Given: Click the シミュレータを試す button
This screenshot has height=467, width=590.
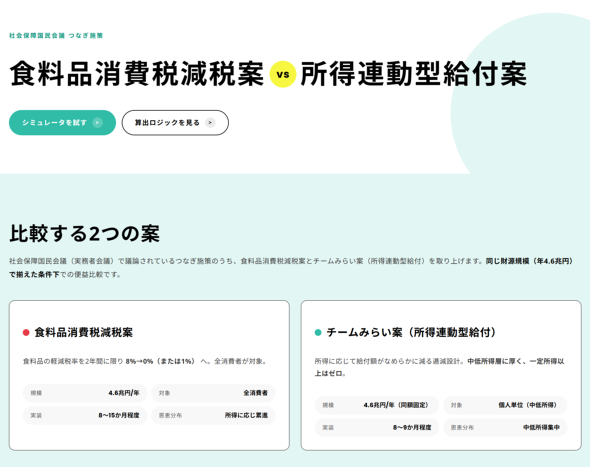Looking at the screenshot, I should pyautogui.click(x=62, y=123).
